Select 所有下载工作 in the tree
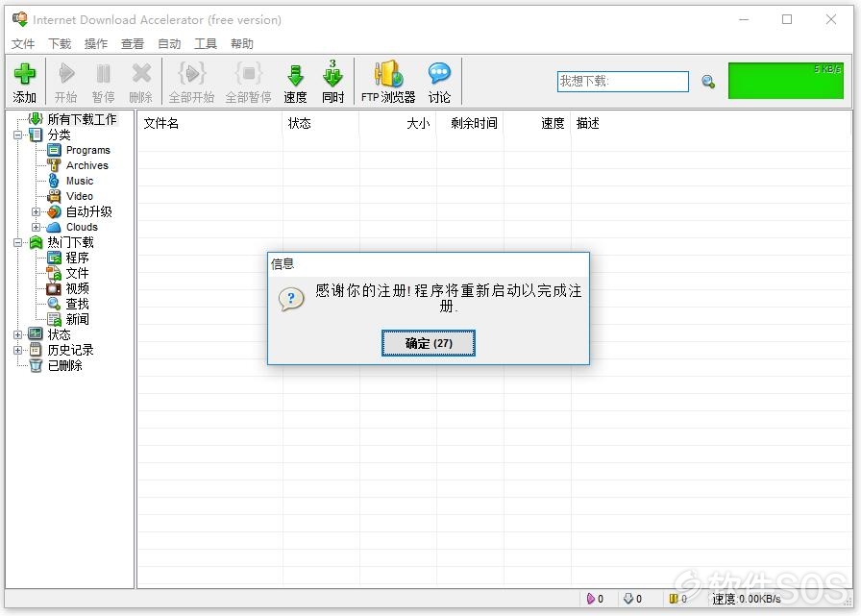Image resolution: width=861 pixels, height=616 pixels. tap(82, 119)
